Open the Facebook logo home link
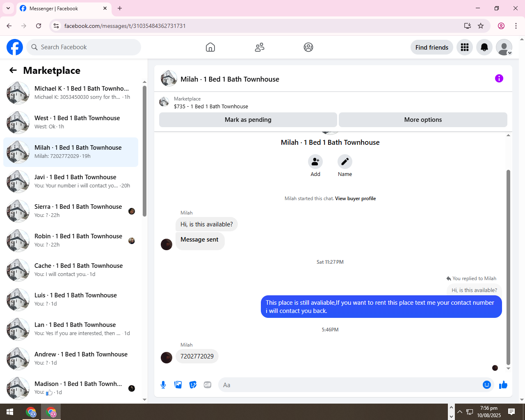Screen dimensions: 525x420 (15, 47)
